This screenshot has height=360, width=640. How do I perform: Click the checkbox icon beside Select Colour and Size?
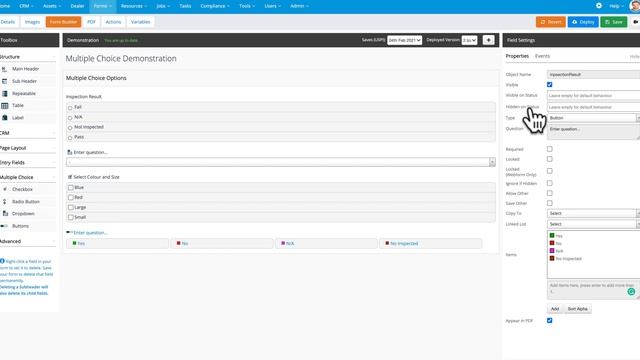click(x=69, y=177)
